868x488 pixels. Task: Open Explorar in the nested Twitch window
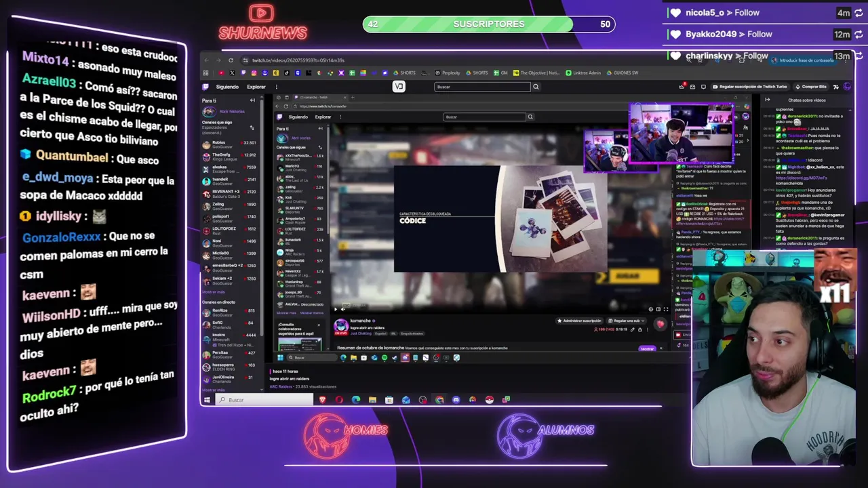tap(323, 117)
